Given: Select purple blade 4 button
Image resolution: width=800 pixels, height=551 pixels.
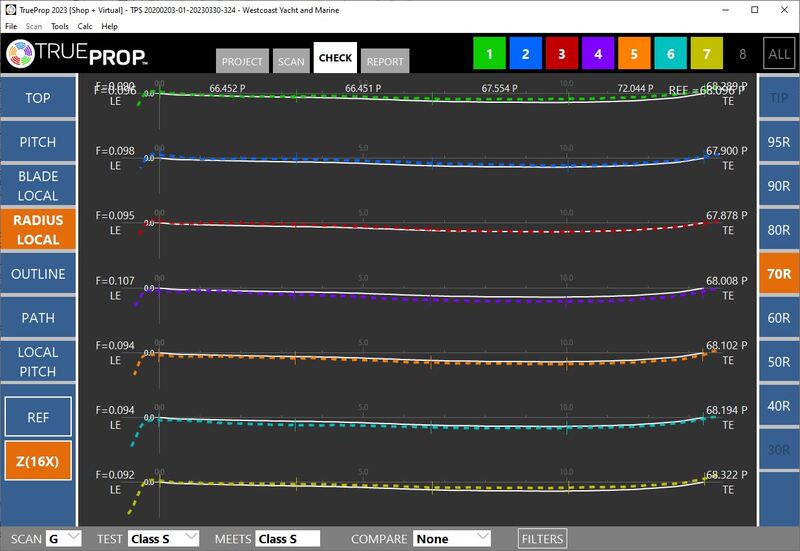Looking at the screenshot, I should [x=597, y=54].
